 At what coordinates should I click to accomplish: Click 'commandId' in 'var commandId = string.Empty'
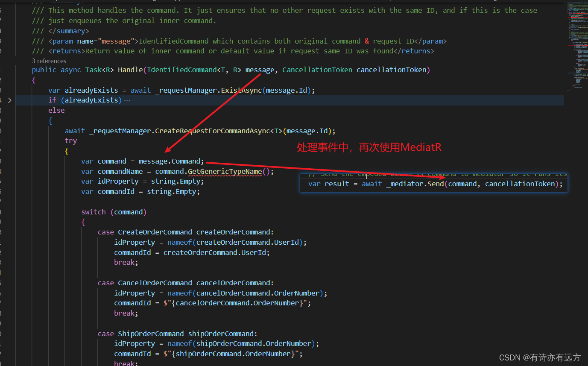[116, 192]
